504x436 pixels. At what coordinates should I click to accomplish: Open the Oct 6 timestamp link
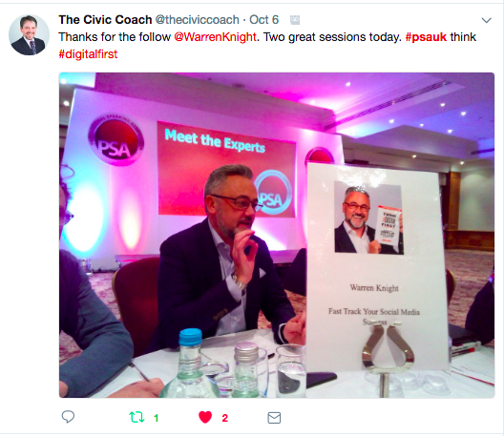pyautogui.click(x=263, y=20)
